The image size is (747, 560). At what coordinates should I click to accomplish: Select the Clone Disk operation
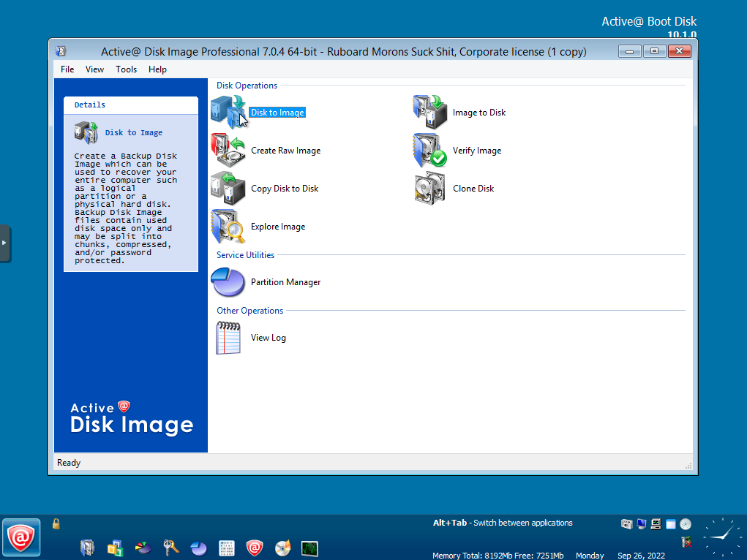[473, 188]
